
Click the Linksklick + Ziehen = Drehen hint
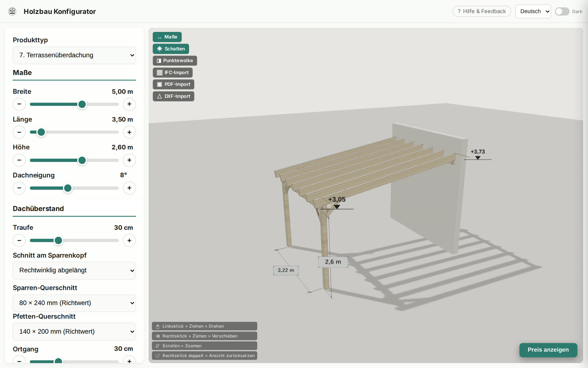tap(204, 326)
